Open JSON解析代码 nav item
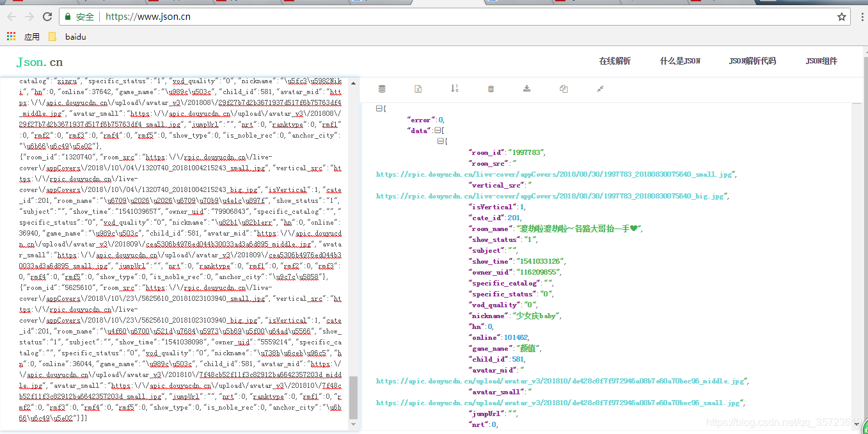The height and width of the screenshot is (434, 868). [752, 61]
